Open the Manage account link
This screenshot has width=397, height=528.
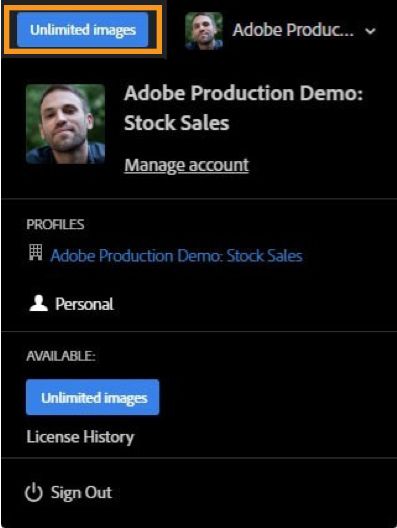pyautogui.click(x=187, y=165)
